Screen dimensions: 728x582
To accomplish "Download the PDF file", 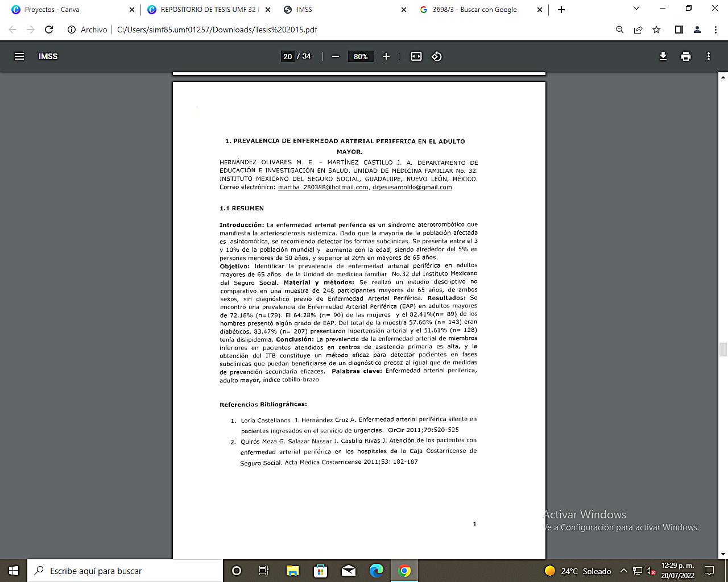I will [663, 56].
